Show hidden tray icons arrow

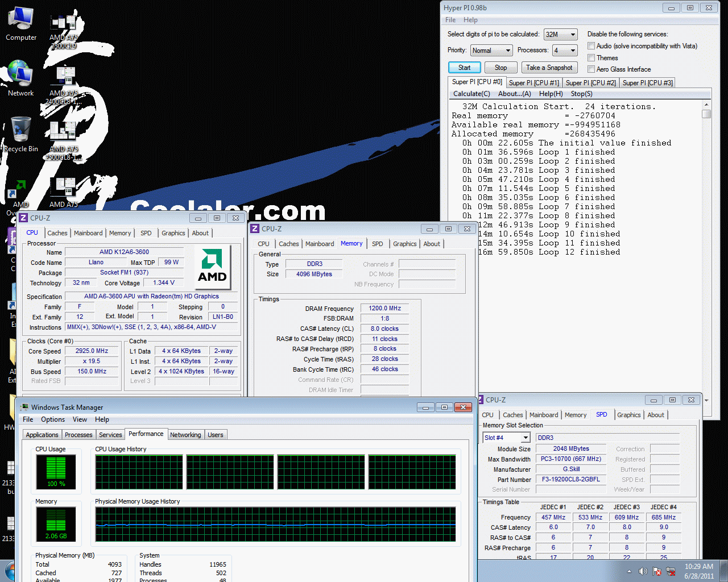629,571
